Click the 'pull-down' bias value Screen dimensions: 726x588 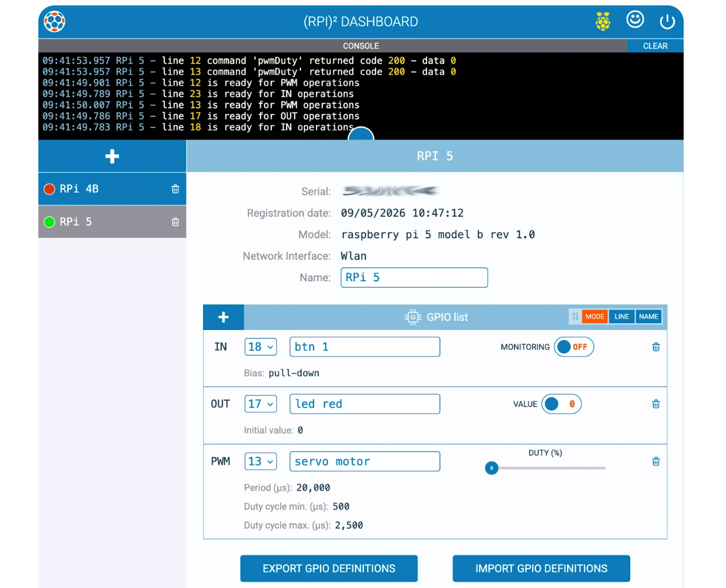click(294, 373)
